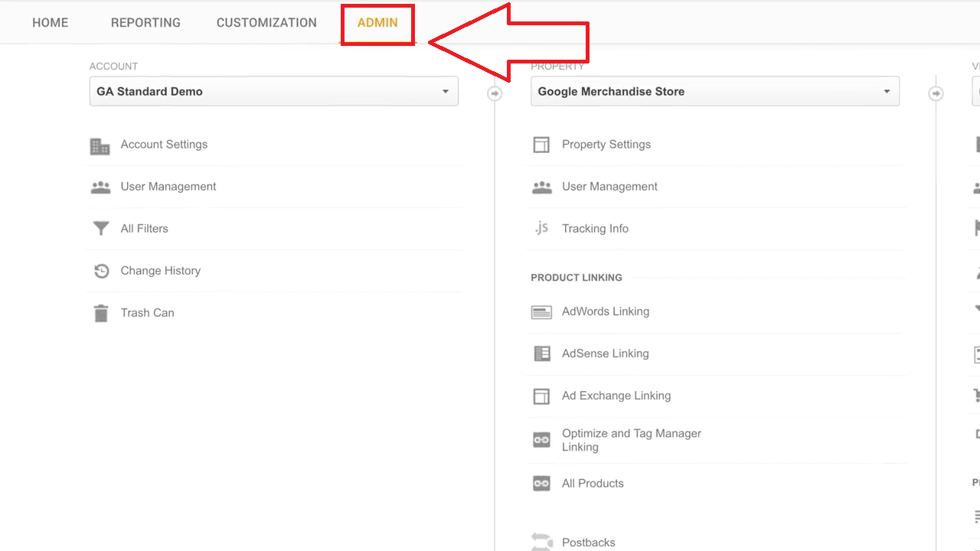Click the All Filters funnel icon

[100, 228]
